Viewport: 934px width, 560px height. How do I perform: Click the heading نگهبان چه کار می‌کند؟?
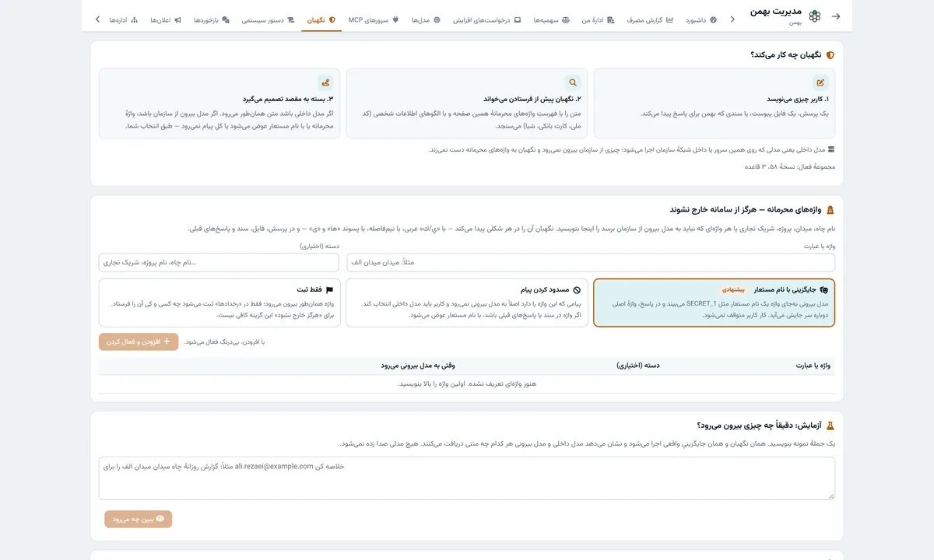[x=786, y=55]
